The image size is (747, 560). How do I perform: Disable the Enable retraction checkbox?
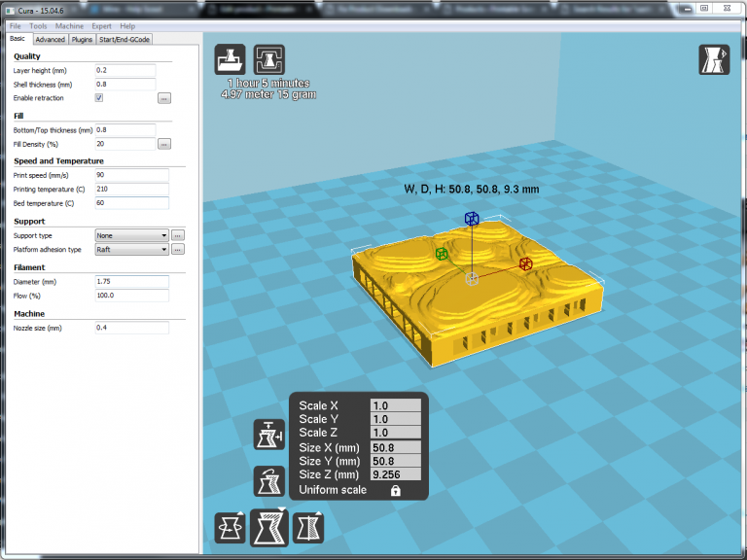pos(99,98)
